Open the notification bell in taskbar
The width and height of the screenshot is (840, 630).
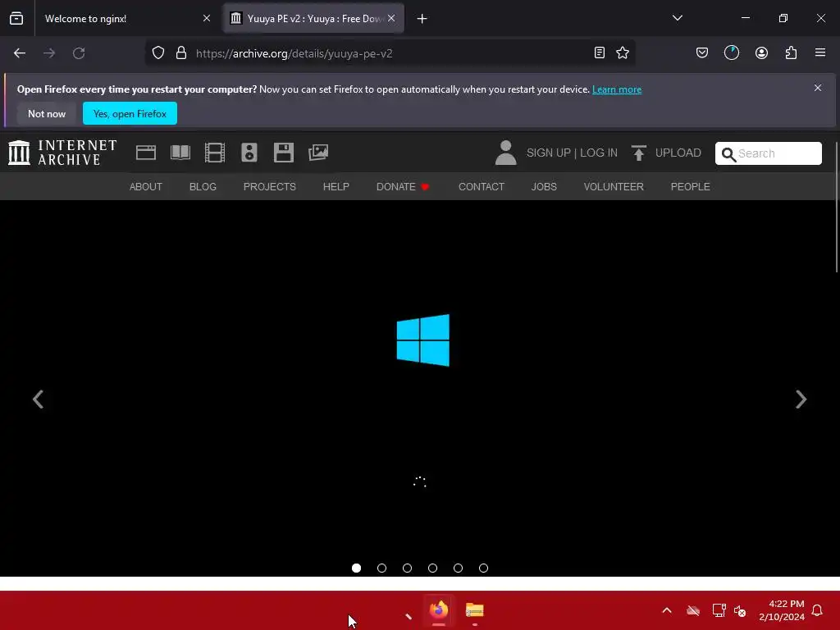tap(818, 610)
